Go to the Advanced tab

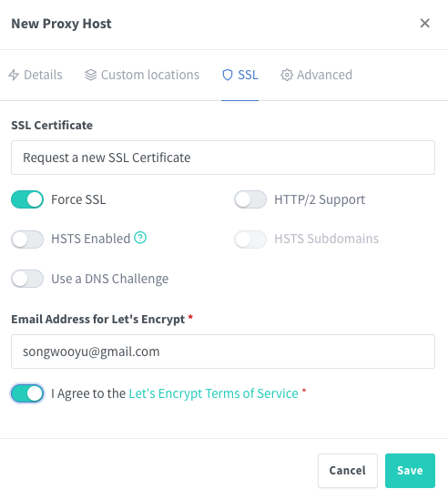(316, 75)
